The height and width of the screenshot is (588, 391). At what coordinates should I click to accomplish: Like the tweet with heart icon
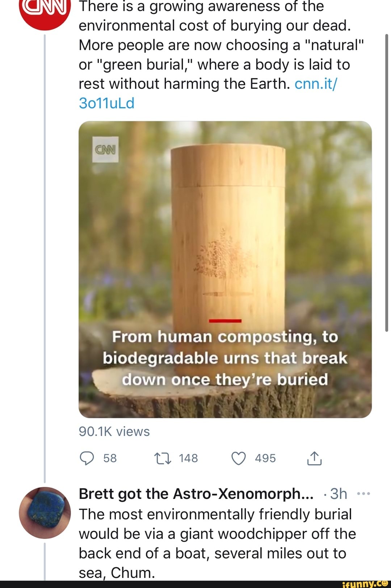tap(238, 458)
